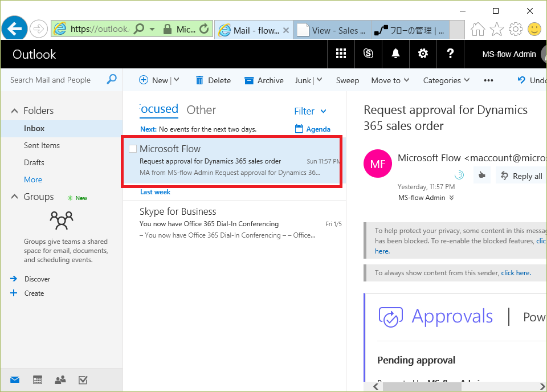Tick the Microsoft Flow message checkbox
This screenshot has height=392, width=547.
[x=133, y=149]
